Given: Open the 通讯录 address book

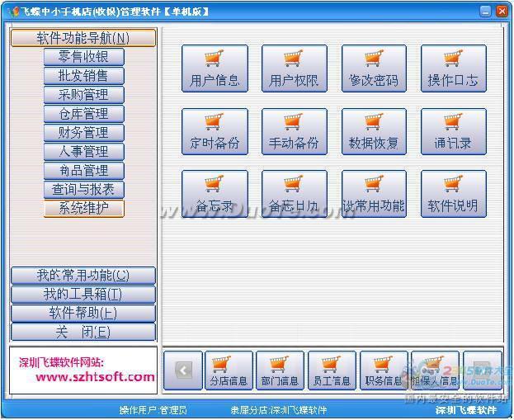Looking at the screenshot, I should 453,131.
